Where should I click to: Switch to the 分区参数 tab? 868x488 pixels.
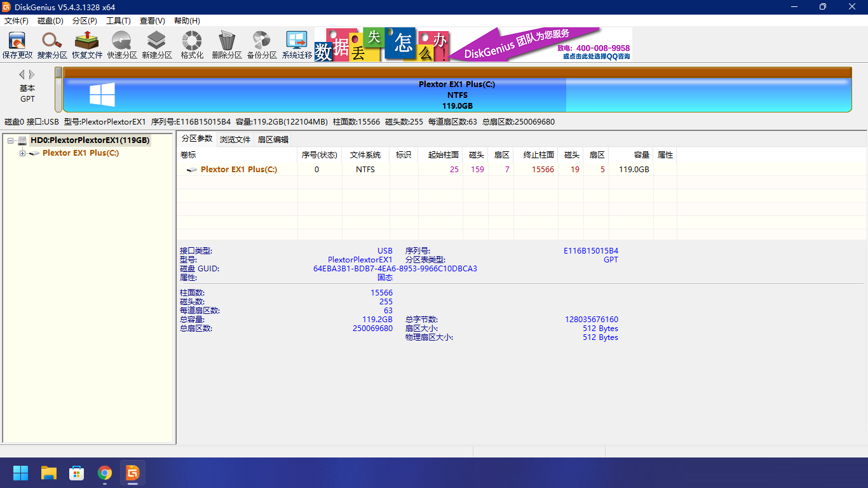point(196,139)
